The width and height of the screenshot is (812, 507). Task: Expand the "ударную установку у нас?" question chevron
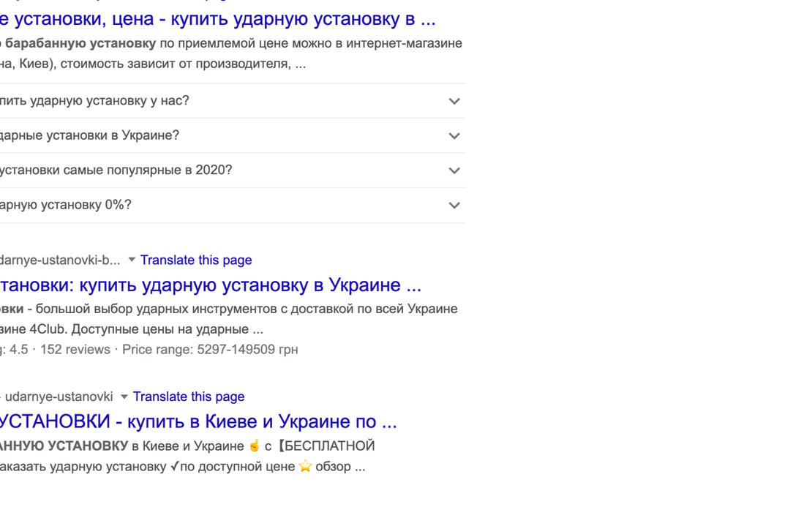(454, 101)
